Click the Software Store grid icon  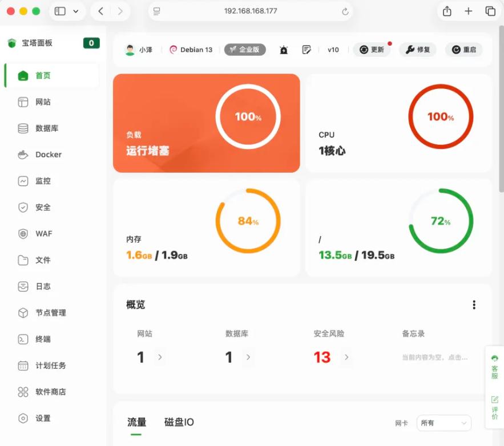23,392
